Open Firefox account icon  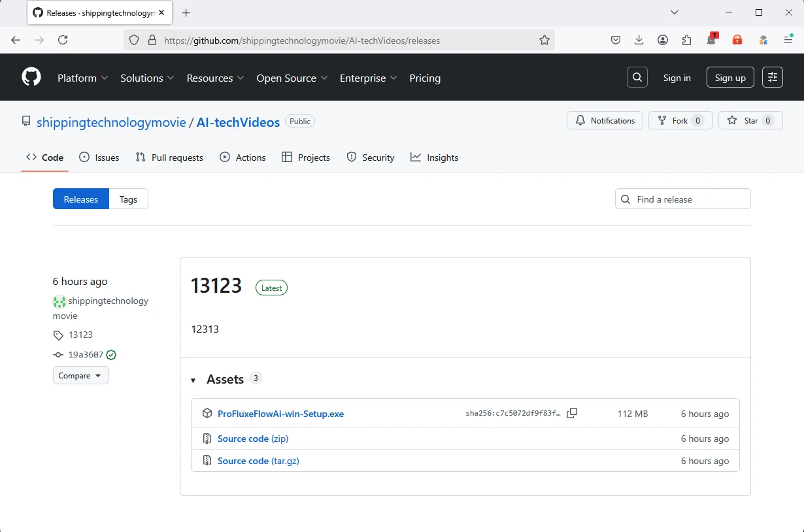click(x=663, y=40)
